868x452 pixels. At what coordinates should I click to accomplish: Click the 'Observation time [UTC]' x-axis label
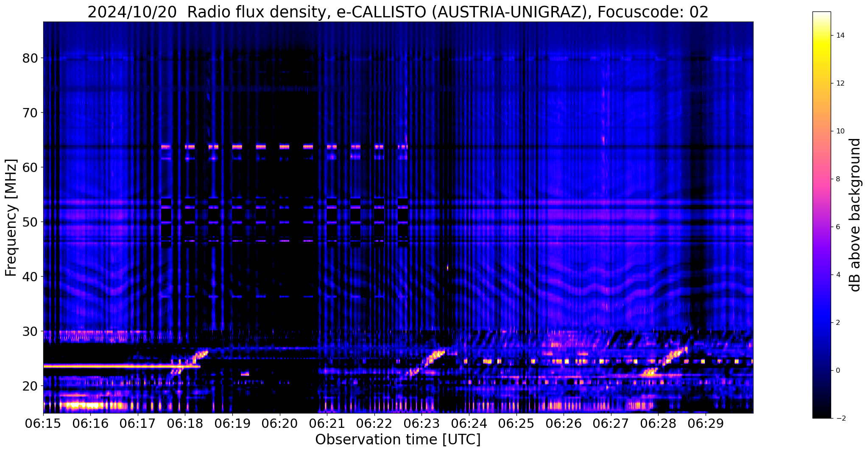click(x=398, y=440)
